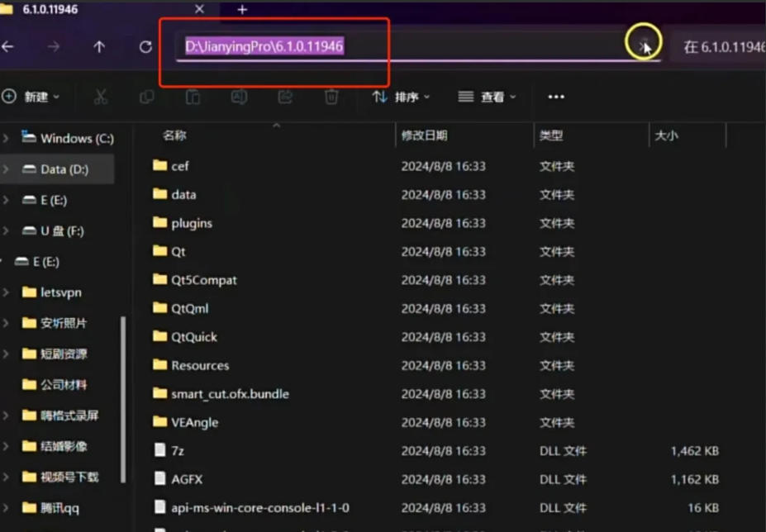Select Windows (C:) drive in sidebar
Image resolution: width=766 pixels, height=532 pixels.
(68, 139)
